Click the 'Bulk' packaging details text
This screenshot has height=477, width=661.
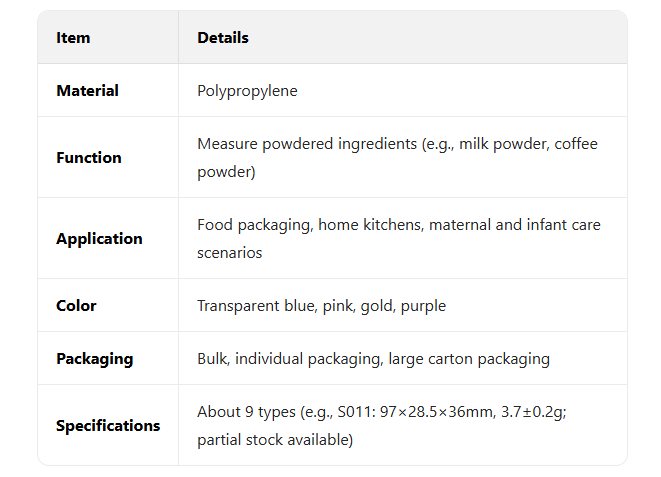click(213, 359)
